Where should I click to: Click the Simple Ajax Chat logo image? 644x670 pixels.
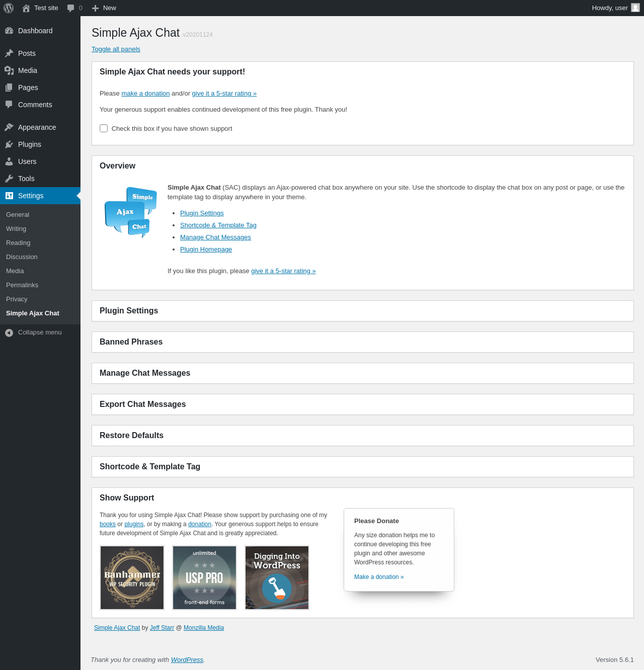click(x=131, y=212)
